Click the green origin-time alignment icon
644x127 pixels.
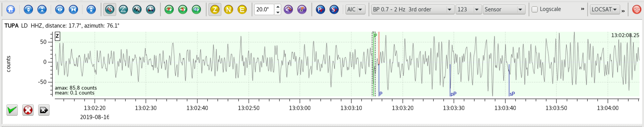(196, 9)
